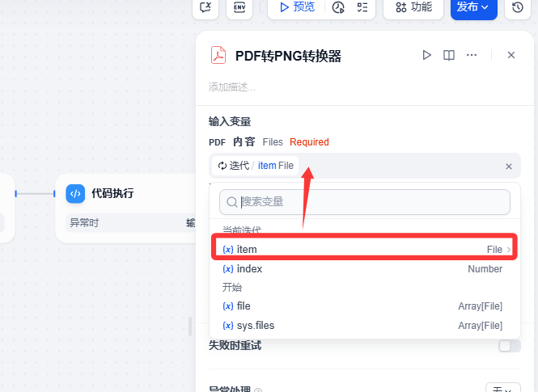Run this step with the play icon

click(x=426, y=55)
